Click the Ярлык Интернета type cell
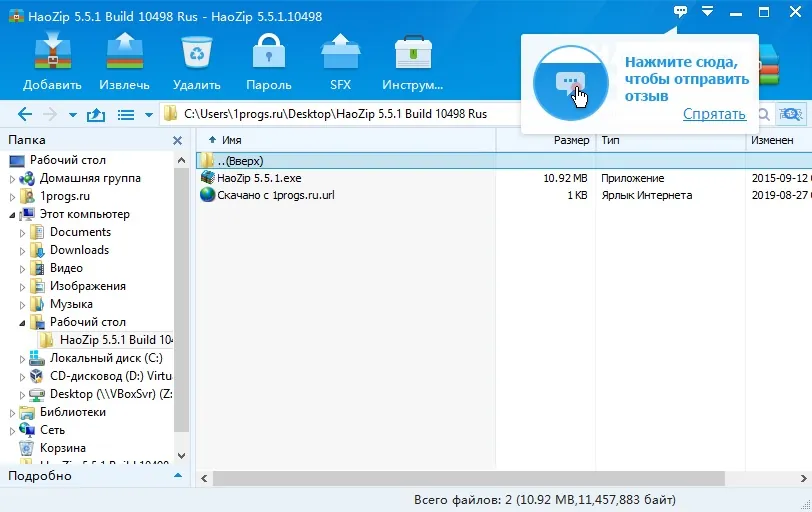The height and width of the screenshot is (512, 812). tap(646, 195)
